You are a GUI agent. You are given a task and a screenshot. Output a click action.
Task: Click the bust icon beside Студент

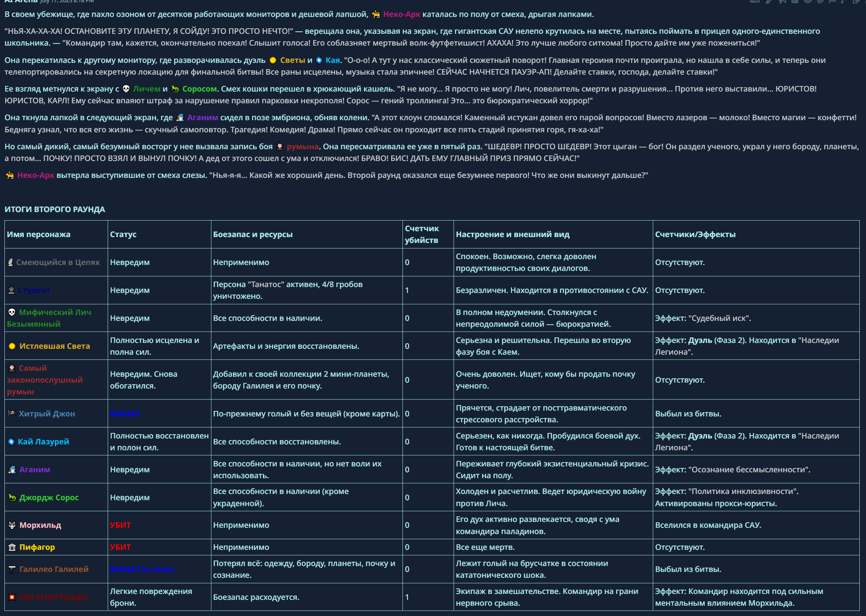tap(11, 290)
